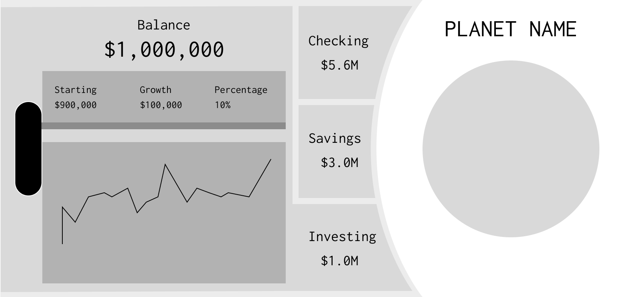
Task: Click the dark gray bar below stats
Action: tap(164, 126)
